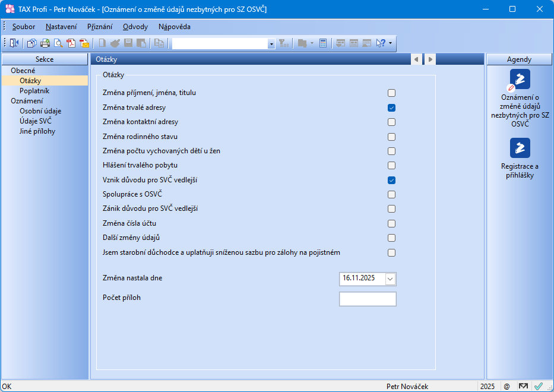Click the calculator icon in toolbar
554x392 pixels.
point(323,43)
